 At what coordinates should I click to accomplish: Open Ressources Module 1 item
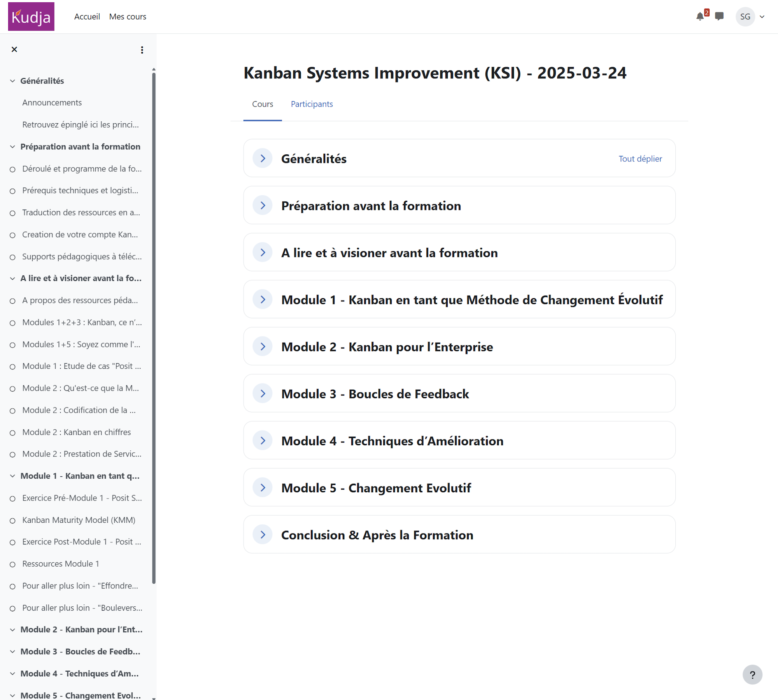[x=61, y=564]
